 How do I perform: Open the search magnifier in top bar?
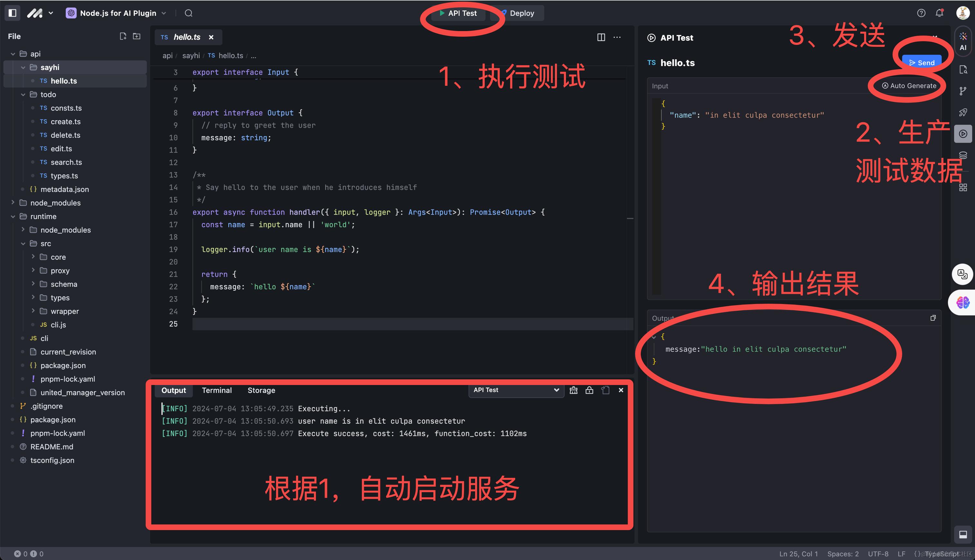click(189, 13)
